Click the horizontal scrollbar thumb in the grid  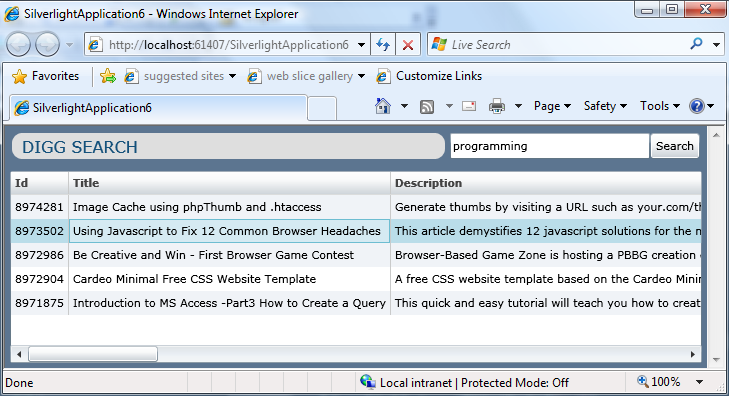[93, 354]
